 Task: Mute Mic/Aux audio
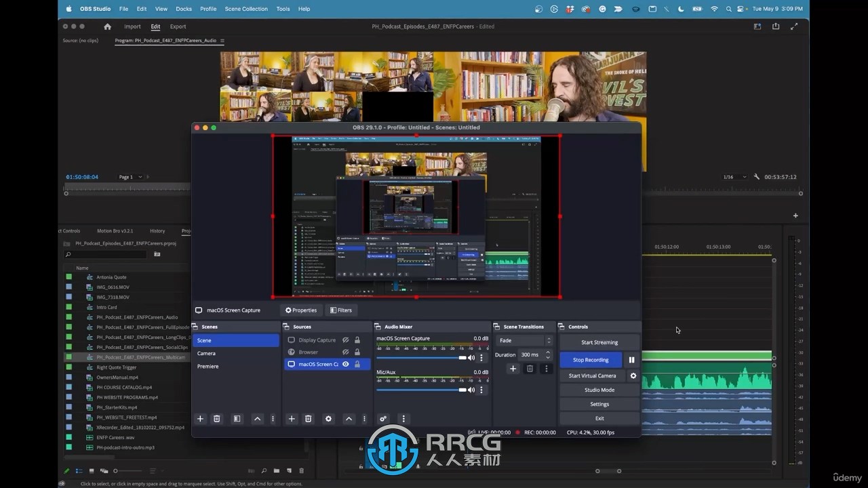pos(471,390)
